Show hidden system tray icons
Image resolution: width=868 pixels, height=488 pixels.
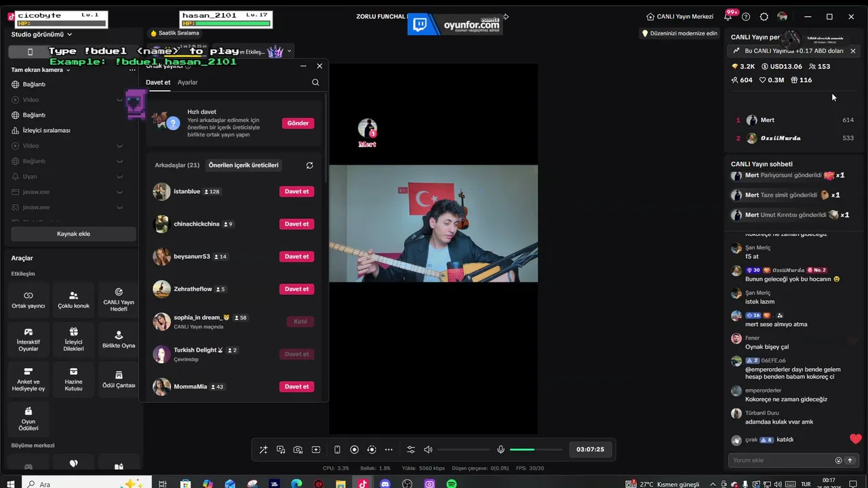point(712,484)
